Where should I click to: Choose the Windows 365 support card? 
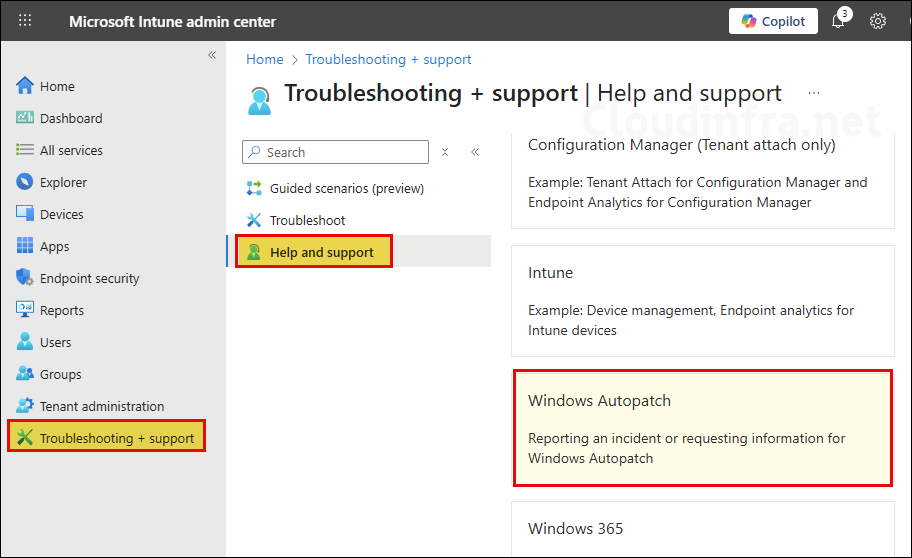[703, 529]
